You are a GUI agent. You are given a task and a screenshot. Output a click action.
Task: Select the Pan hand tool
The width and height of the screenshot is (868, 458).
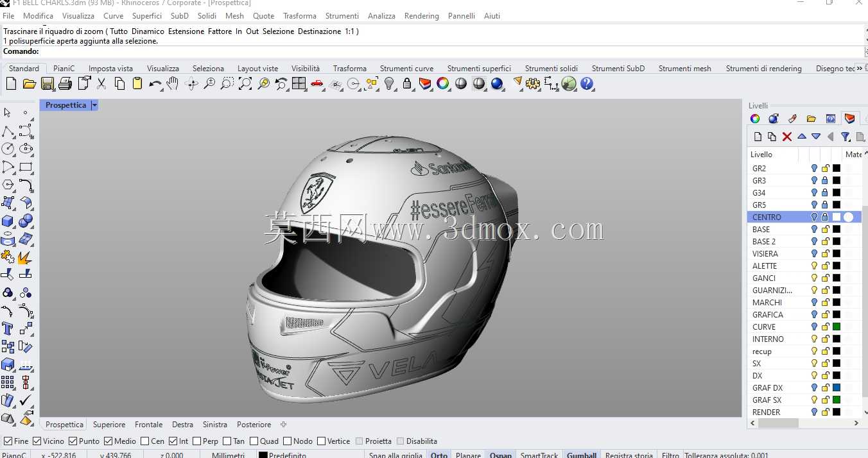[172, 83]
